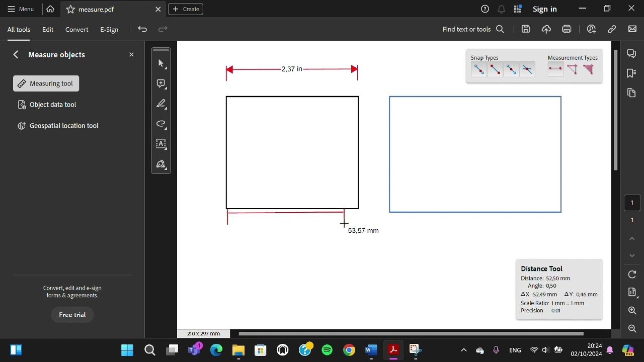Choose the text box recognition tool
This screenshot has height=362, width=644.
coord(161,144)
